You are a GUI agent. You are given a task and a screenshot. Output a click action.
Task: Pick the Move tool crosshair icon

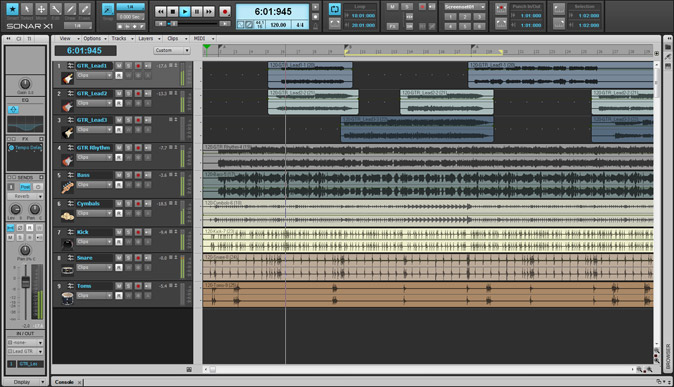click(41, 9)
